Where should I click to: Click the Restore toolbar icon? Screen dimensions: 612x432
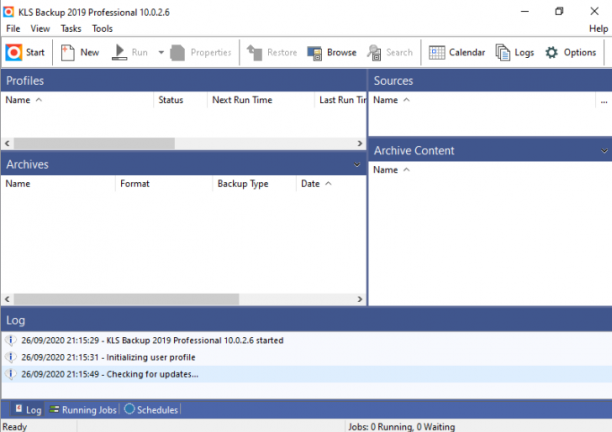(x=272, y=52)
